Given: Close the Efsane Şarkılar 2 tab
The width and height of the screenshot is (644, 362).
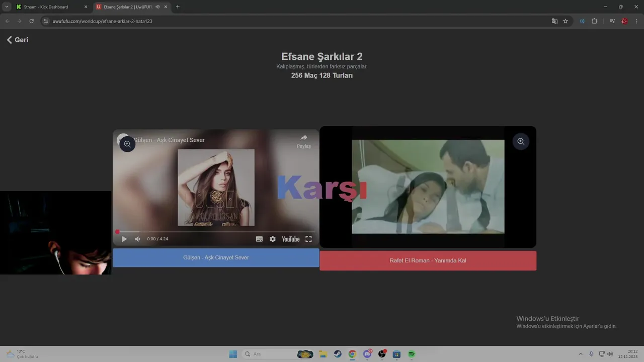Looking at the screenshot, I should (166, 7).
